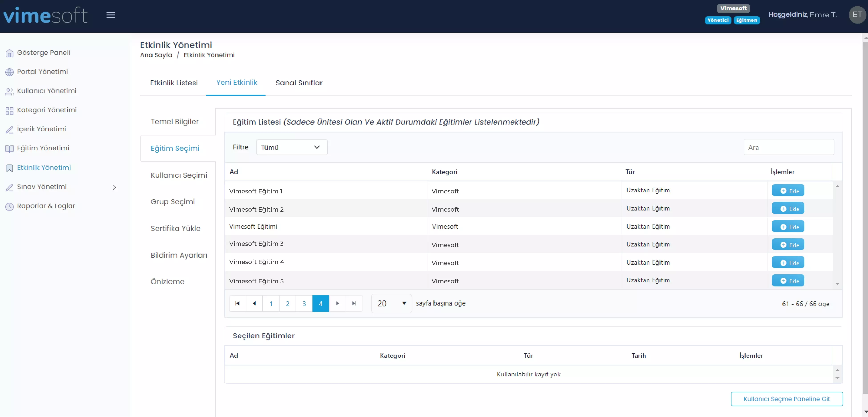Click the hamburger menu icon
Image resolution: width=868 pixels, height=417 pixels.
tap(111, 15)
